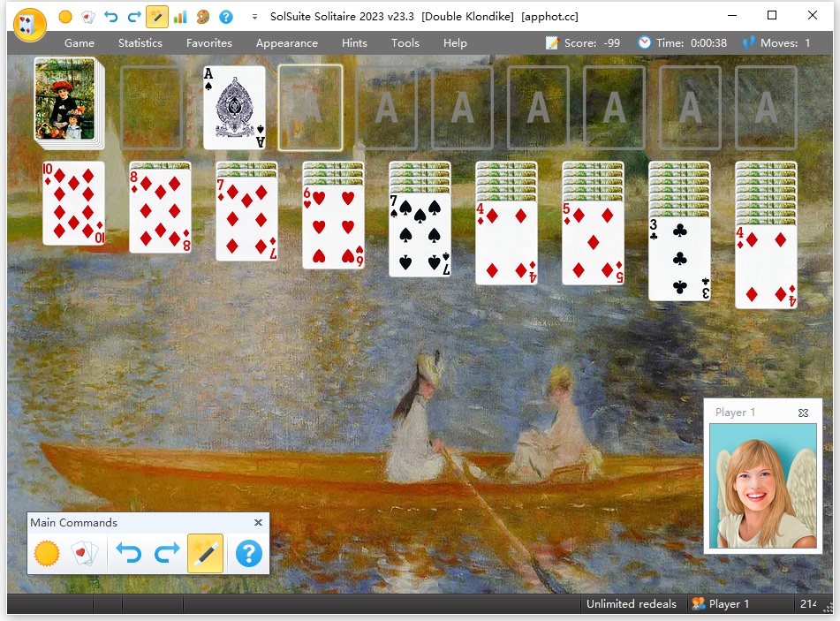Click the highlighted empty foundation slot
Image resolution: width=840 pixels, height=621 pixels.
[x=310, y=107]
